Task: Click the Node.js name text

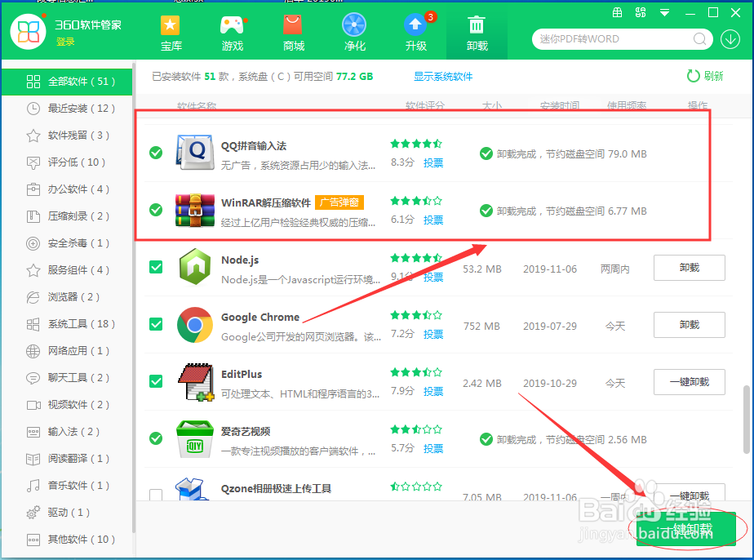Action: pos(240,260)
